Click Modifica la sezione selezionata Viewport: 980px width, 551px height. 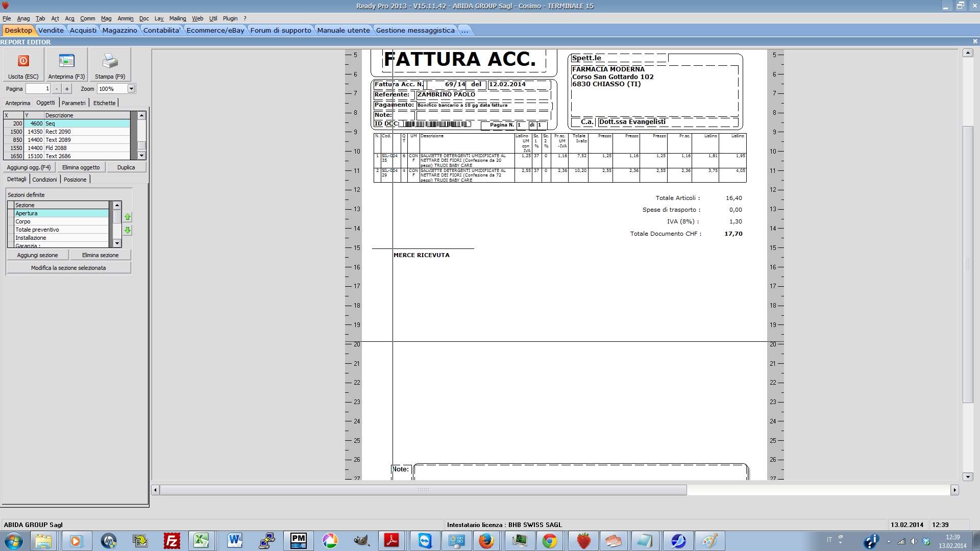pos(68,268)
